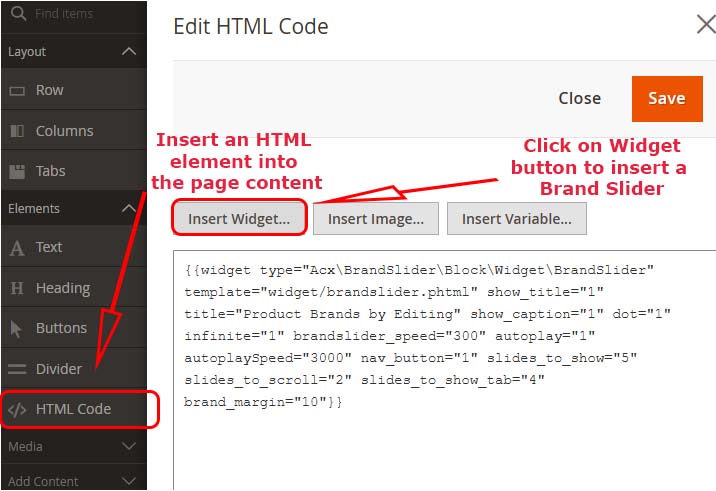
Task: Choose the Tabs element icon
Action: coord(17,171)
